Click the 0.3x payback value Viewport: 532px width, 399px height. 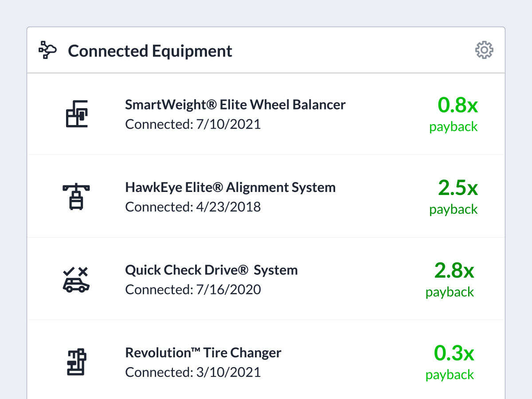[454, 353]
